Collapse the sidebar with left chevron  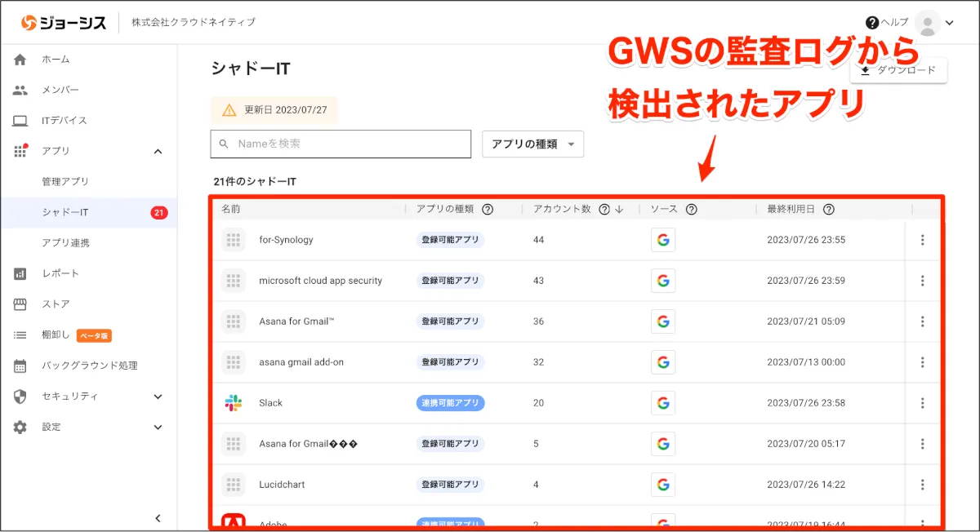(158, 518)
